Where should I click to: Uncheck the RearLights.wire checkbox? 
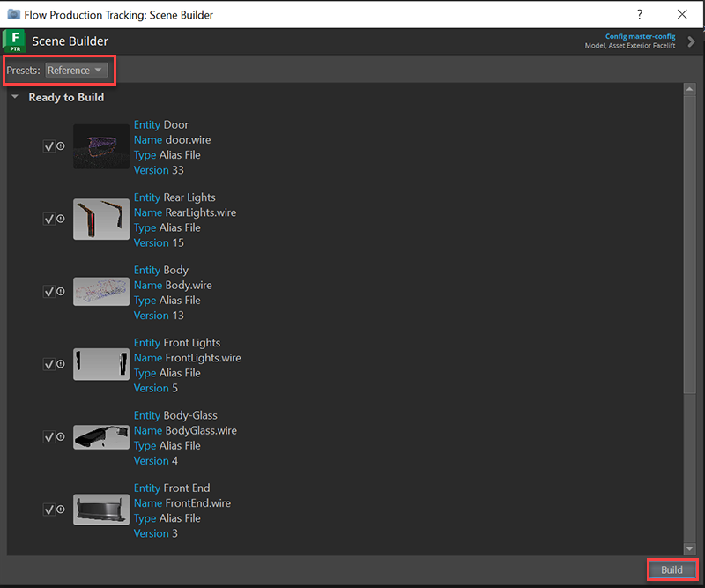pyautogui.click(x=48, y=220)
